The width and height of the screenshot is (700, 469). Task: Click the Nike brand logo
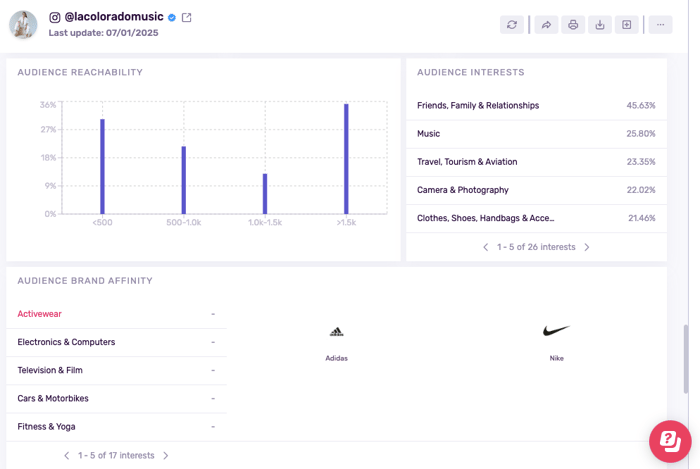[x=556, y=331]
